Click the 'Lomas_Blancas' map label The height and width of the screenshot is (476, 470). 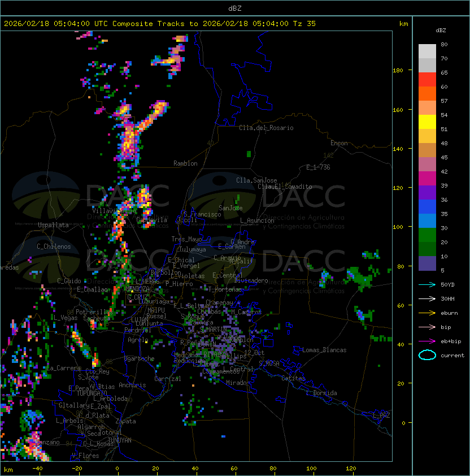click(x=324, y=350)
